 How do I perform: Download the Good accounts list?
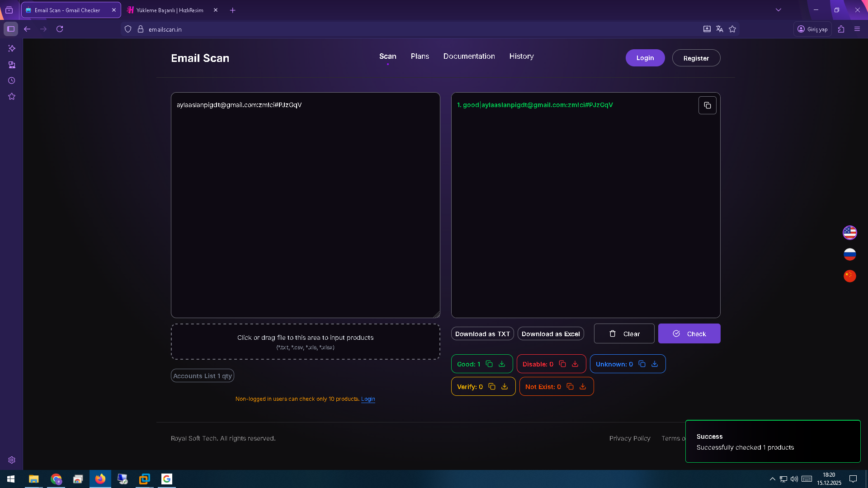tap(502, 364)
